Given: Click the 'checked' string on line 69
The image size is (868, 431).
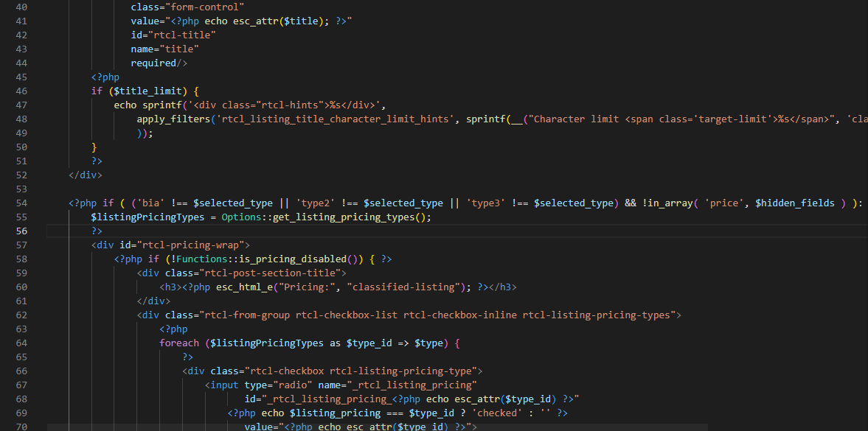Looking at the screenshot, I should [497, 413].
